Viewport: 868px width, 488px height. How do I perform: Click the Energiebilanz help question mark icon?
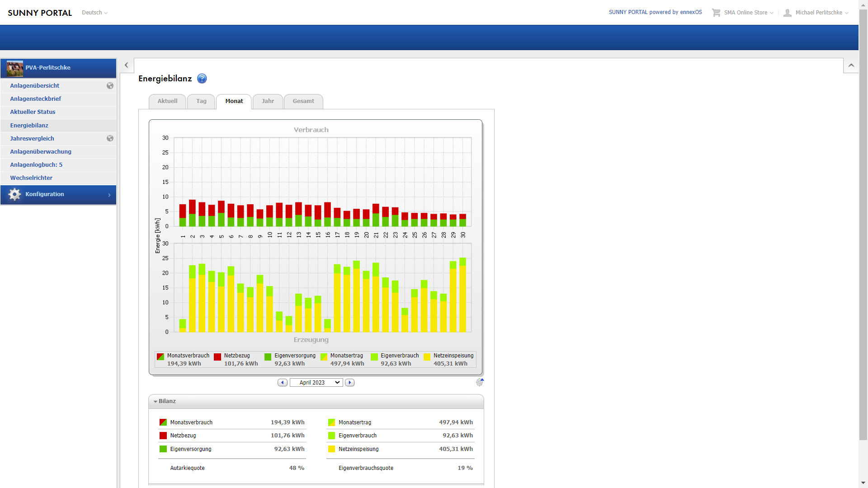click(202, 79)
